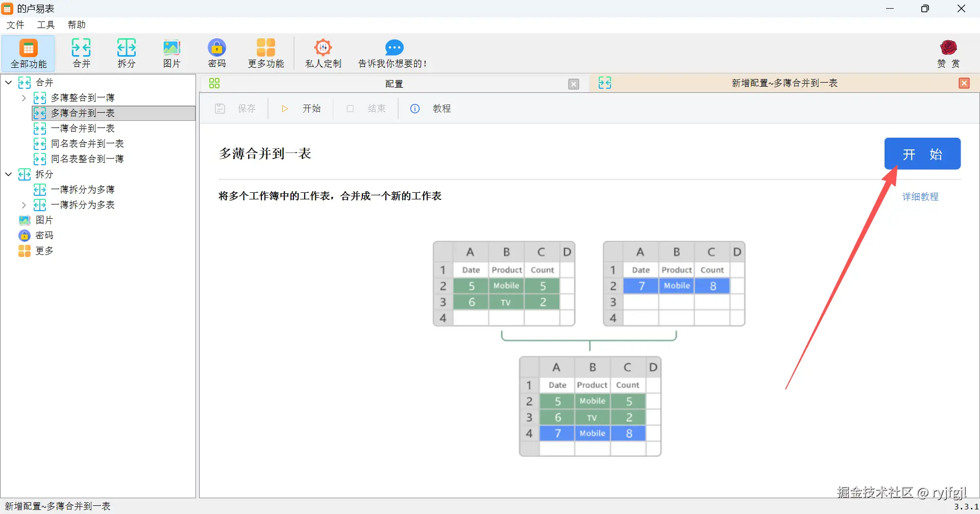Open the 密码 password lock icon

217,53
